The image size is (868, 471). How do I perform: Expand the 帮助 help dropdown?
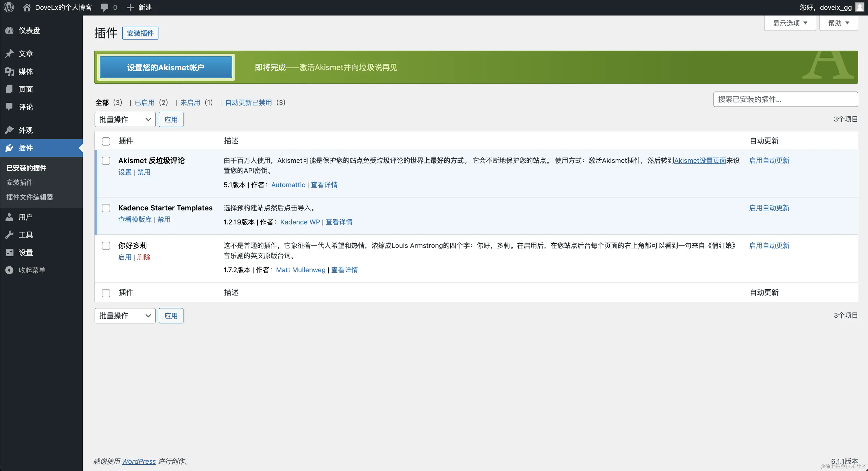click(x=838, y=23)
